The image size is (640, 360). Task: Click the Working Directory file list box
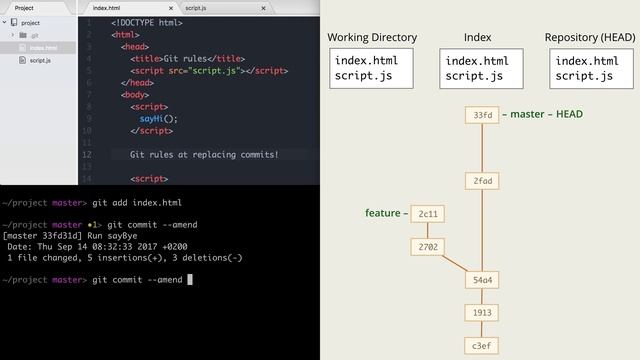[x=371, y=68]
